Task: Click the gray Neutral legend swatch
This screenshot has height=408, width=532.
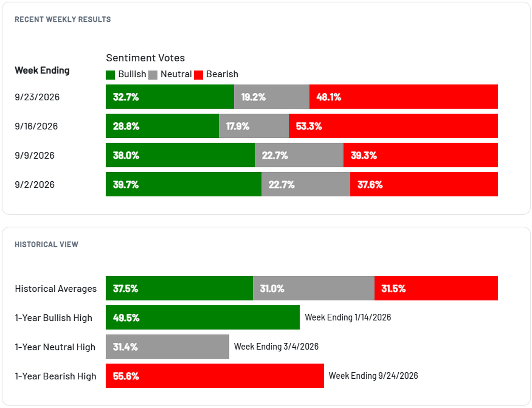Action: click(x=153, y=75)
